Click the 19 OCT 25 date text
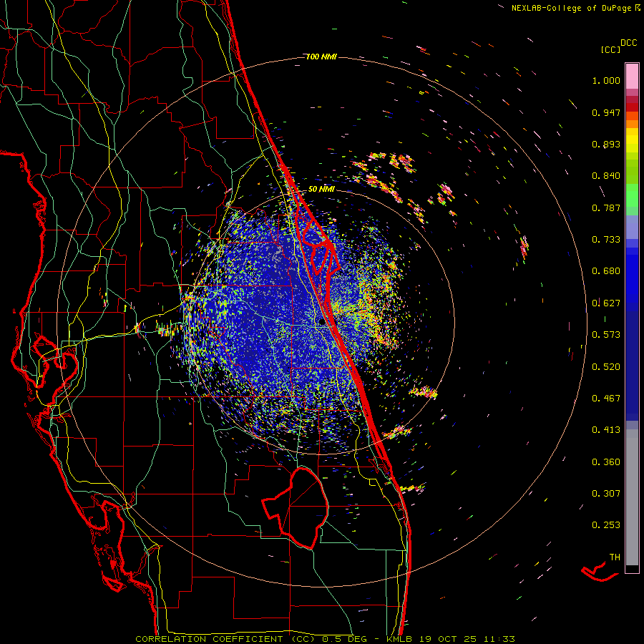Image resolution: width=644 pixels, height=644 pixels. [448, 639]
